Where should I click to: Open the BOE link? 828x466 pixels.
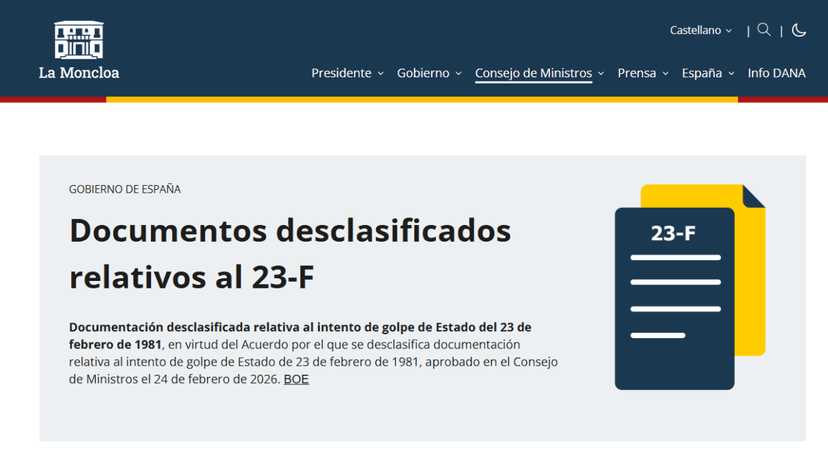coord(296,379)
